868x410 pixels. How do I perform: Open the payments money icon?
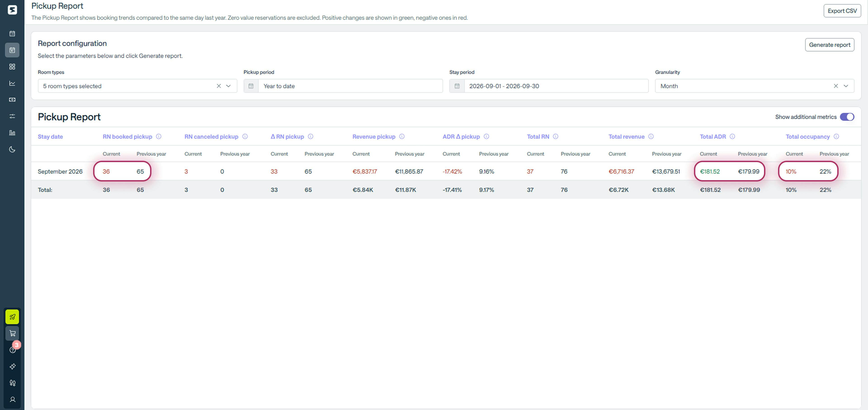[12, 99]
